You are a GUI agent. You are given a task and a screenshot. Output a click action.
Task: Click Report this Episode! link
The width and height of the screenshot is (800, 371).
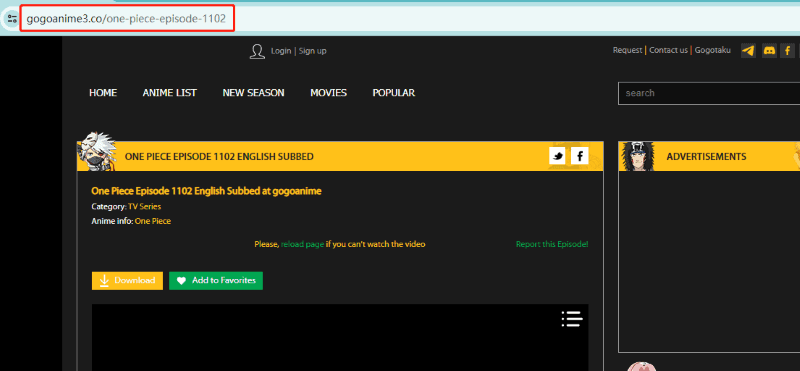pyautogui.click(x=552, y=244)
